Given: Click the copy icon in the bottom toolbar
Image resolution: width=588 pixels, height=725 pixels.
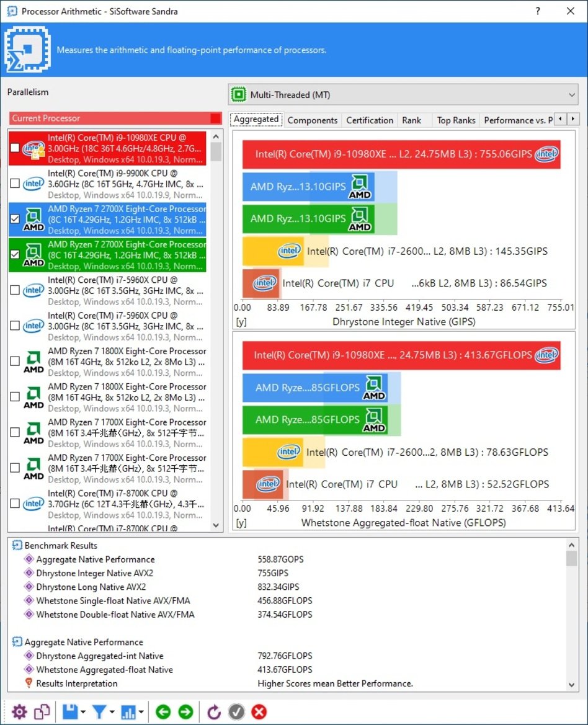Looking at the screenshot, I should (x=42, y=711).
